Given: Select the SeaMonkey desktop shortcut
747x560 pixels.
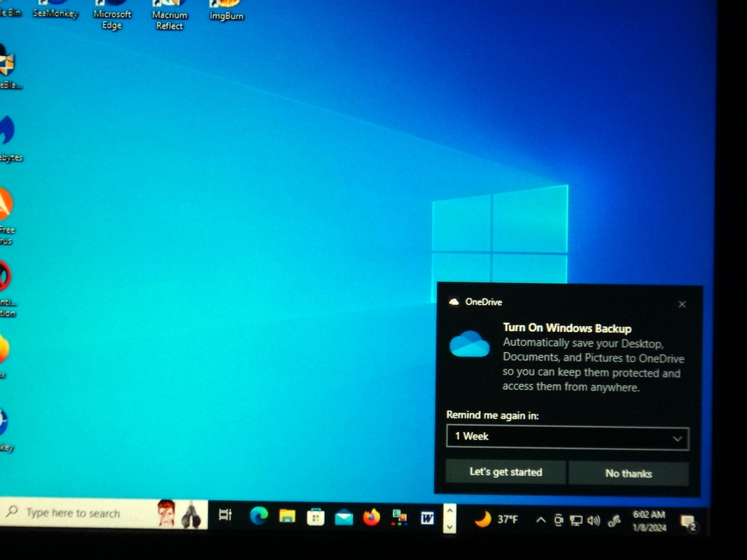Looking at the screenshot, I should (55, 10).
